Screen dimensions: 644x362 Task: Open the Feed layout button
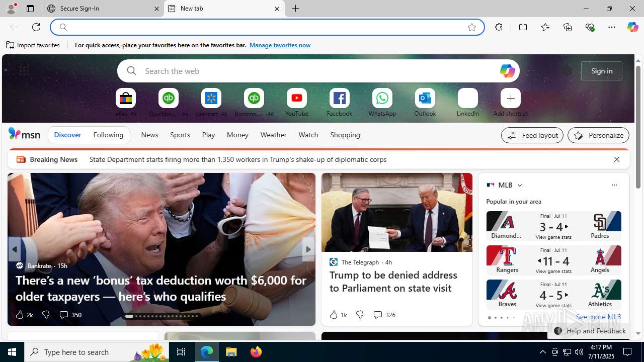click(532, 135)
